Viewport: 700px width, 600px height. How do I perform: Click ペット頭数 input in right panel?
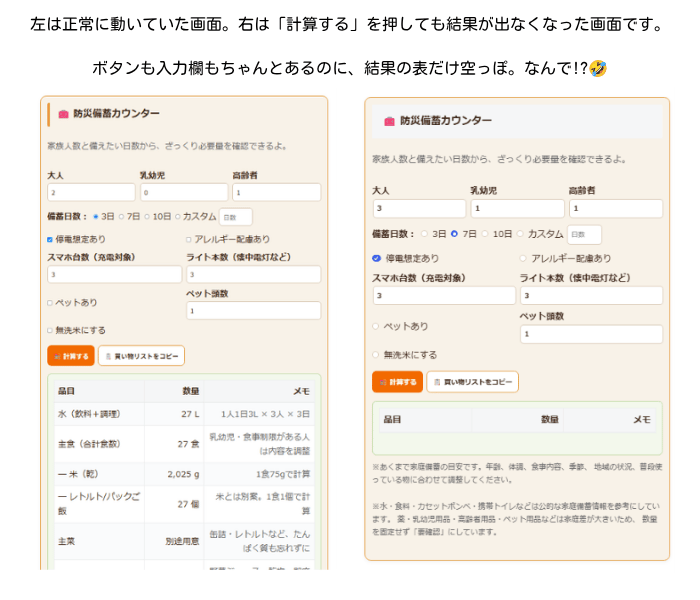click(592, 334)
